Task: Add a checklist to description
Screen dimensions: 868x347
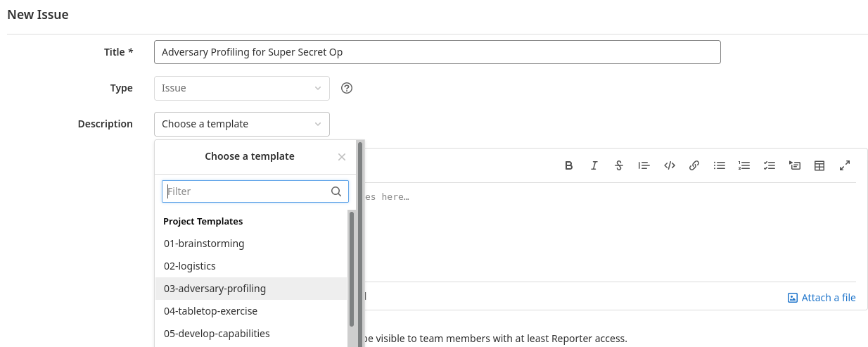Action: click(770, 165)
